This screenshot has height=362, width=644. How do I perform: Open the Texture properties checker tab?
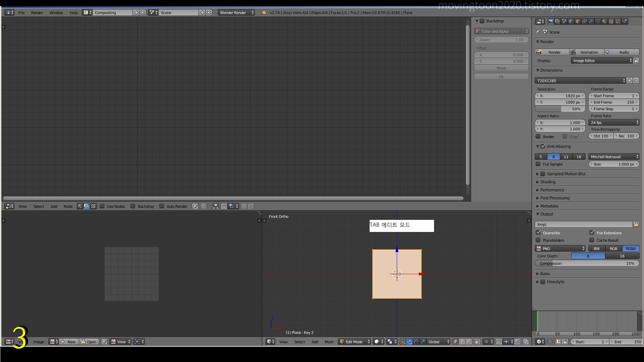point(611,21)
